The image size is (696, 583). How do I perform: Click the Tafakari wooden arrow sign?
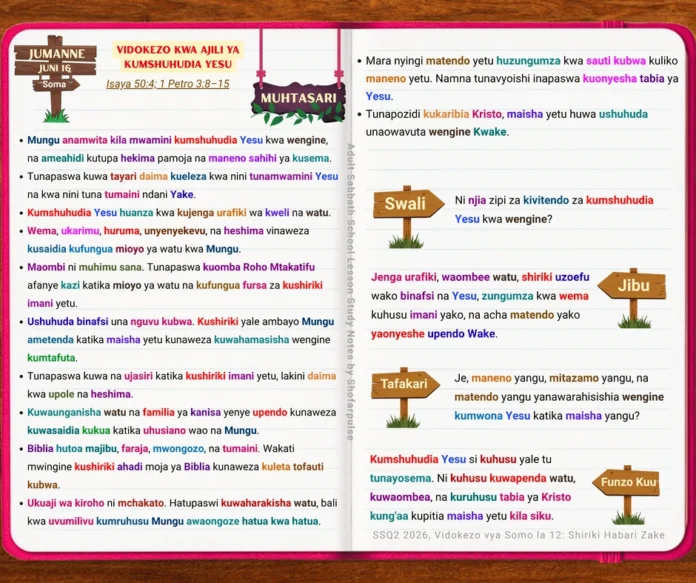[405, 384]
